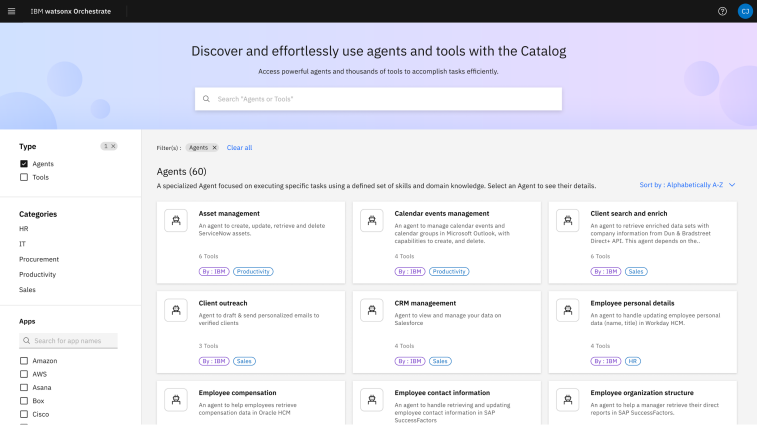Check the Asana app checkbox
Viewport: 757px width, 425px height.
coord(24,387)
